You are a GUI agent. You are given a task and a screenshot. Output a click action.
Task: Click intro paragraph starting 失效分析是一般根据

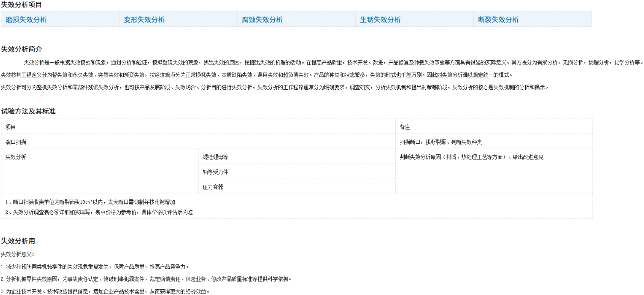[x=334, y=62]
